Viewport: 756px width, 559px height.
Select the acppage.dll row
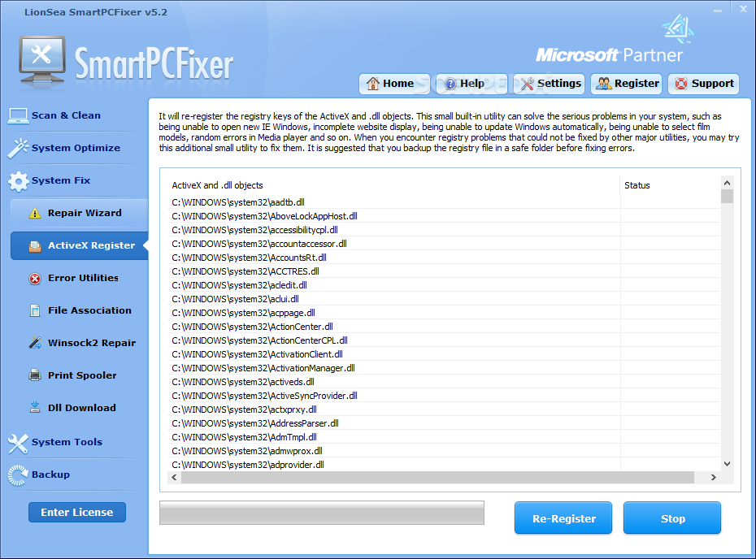(x=444, y=313)
